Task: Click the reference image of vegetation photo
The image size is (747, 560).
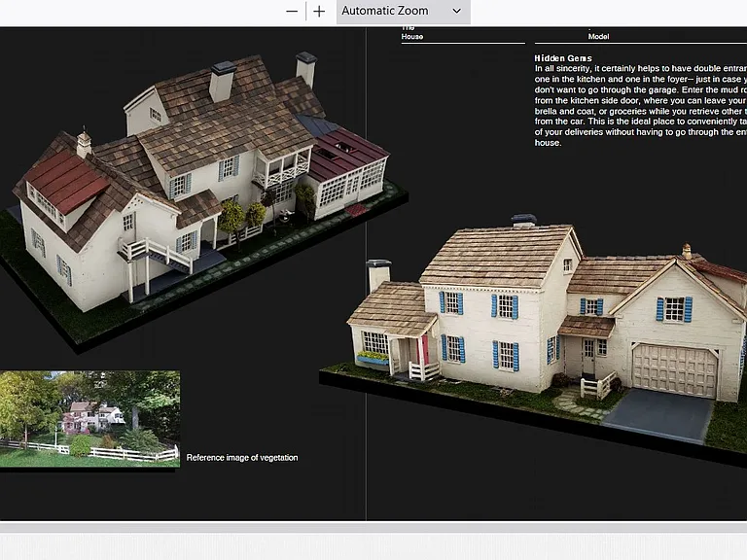Action: [x=90, y=419]
